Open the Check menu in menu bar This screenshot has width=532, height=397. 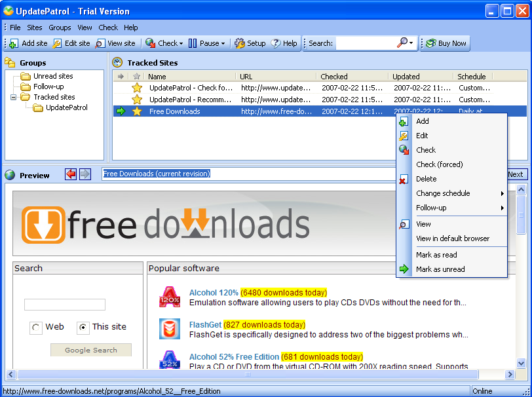click(x=108, y=28)
